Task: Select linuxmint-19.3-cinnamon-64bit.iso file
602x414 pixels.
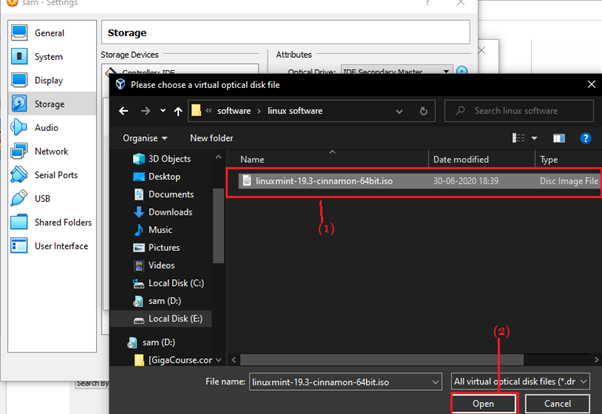Action: 419,181
